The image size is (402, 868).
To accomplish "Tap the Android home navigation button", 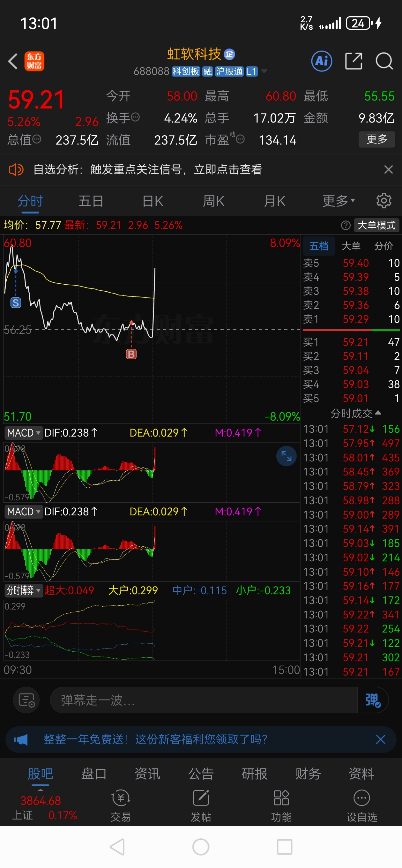I will (201, 847).
